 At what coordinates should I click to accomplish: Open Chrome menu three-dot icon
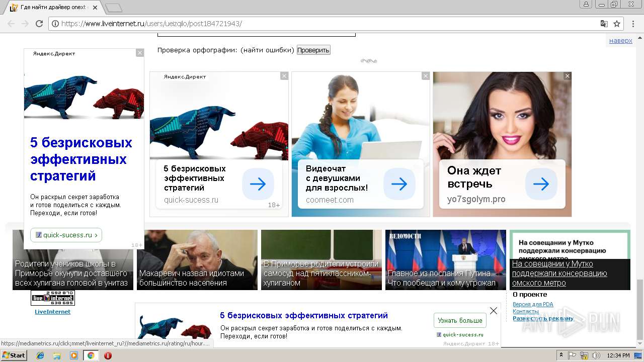click(x=633, y=24)
